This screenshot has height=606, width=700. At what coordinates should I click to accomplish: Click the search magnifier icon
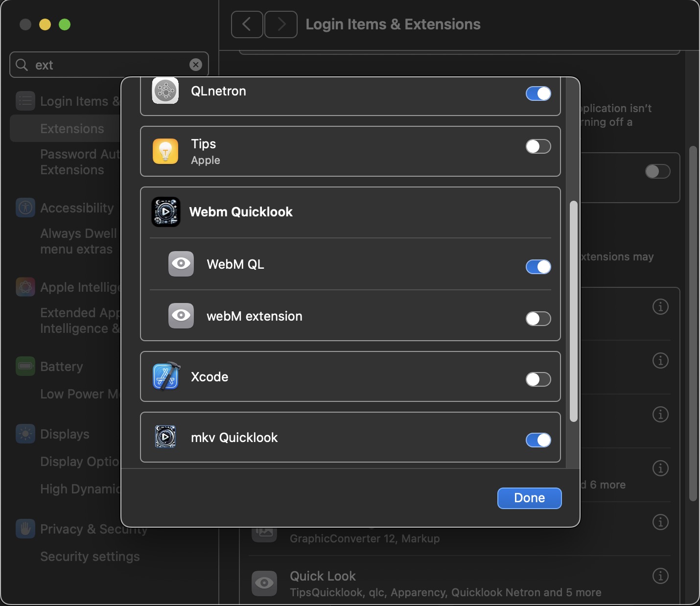[x=22, y=65]
